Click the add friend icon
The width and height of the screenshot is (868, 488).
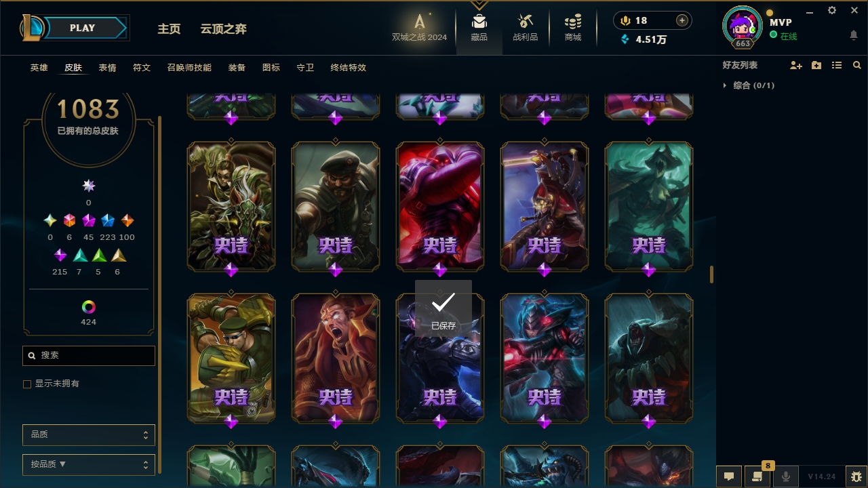[x=796, y=65]
